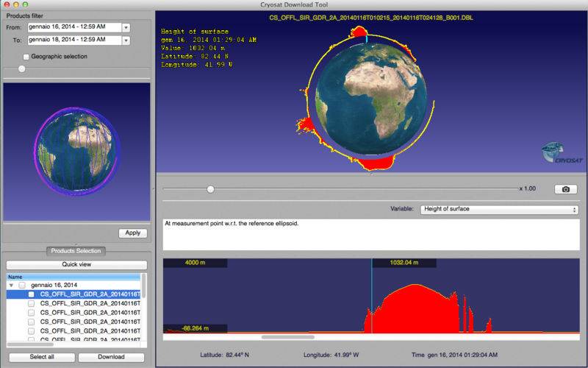Click the playback speed slider handle

pos(210,189)
